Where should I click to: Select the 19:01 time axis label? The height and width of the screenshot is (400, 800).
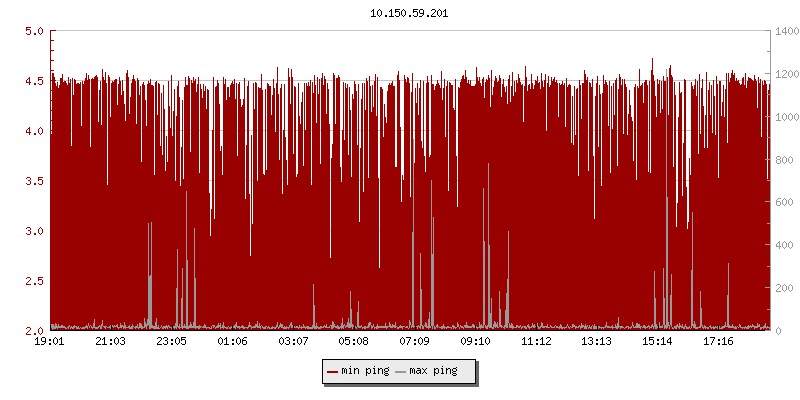click(x=50, y=342)
